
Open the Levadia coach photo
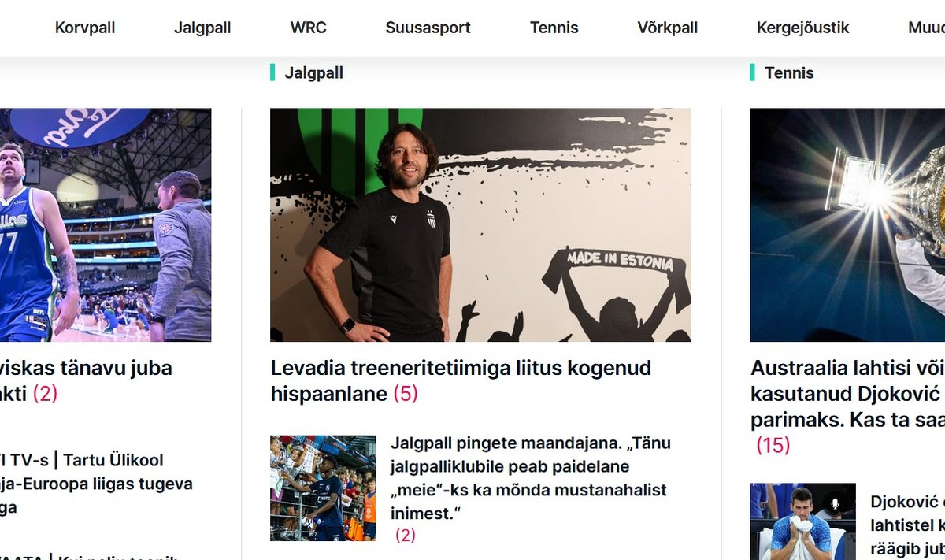(x=480, y=224)
